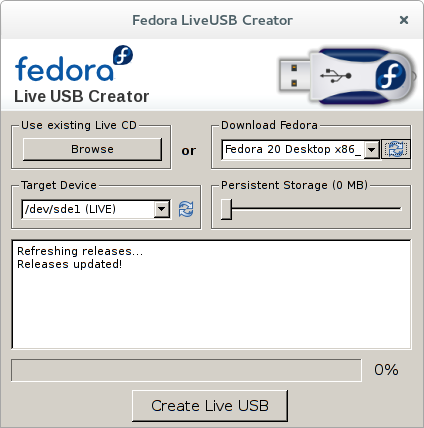Viewport: 424px width, 428px height.
Task: Click the Create Live USB button
Action: coord(210,406)
